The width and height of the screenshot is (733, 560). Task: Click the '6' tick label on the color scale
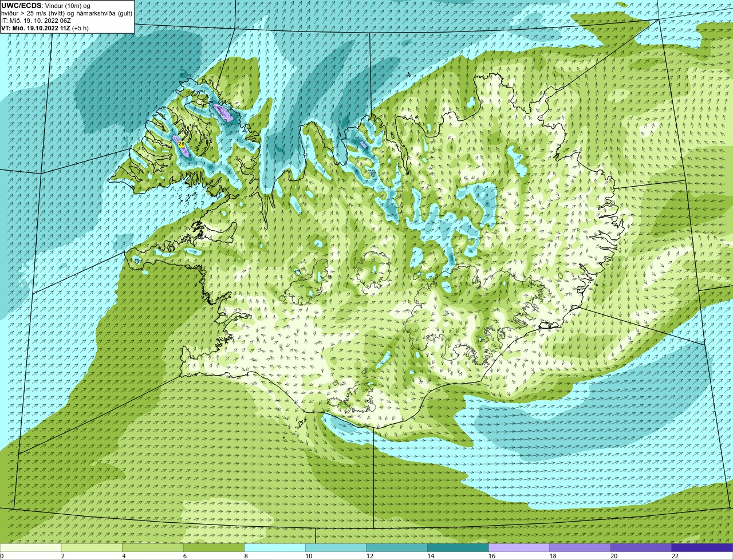click(x=184, y=556)
